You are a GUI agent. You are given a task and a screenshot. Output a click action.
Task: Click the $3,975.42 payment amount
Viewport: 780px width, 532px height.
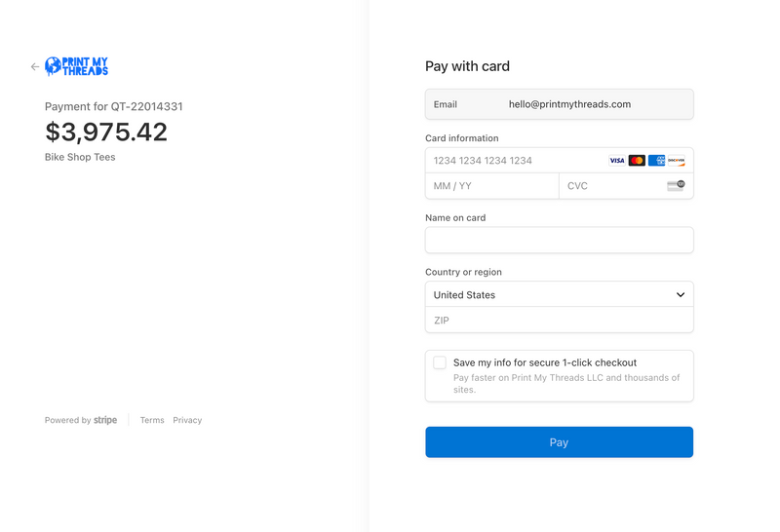pos(106,132)
